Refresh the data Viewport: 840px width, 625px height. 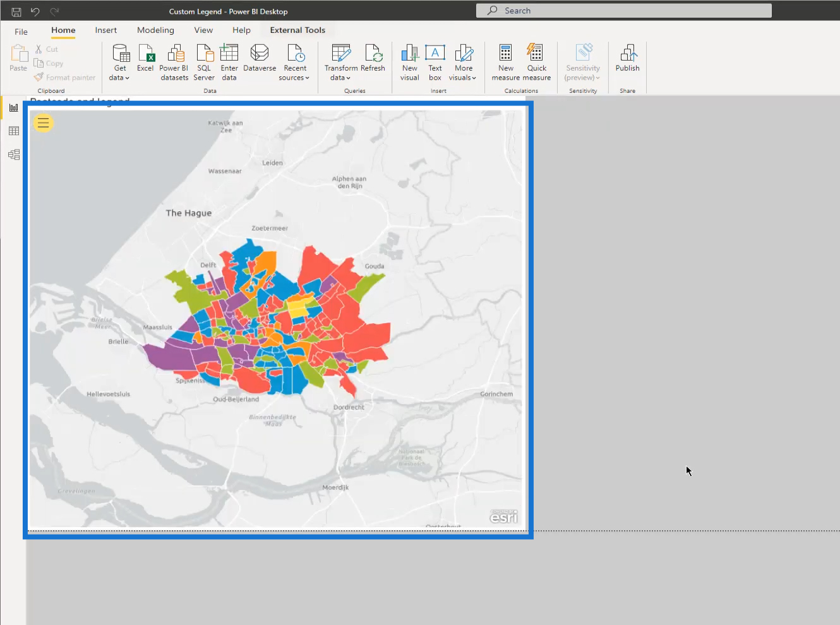pyautogui.click(x=373, y=58)
